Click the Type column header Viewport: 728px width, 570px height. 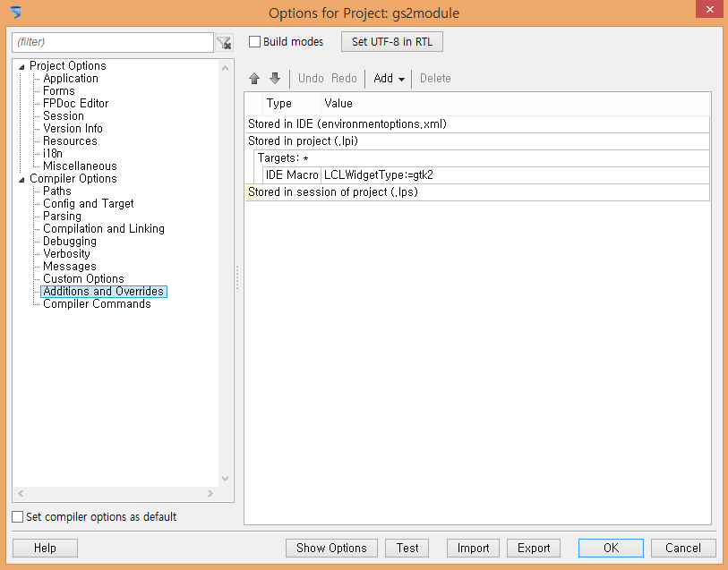tap(292, 104)
